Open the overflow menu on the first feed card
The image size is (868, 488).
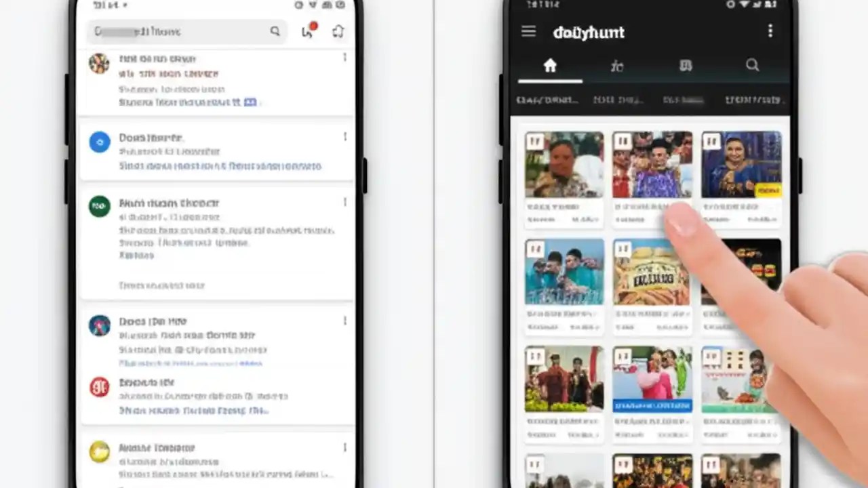tap(344, 58)
